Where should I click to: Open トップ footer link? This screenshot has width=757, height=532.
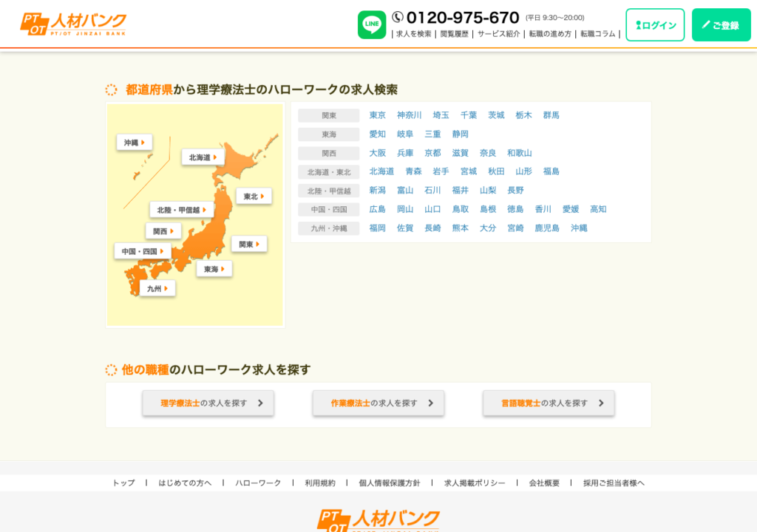click(123, 482)
